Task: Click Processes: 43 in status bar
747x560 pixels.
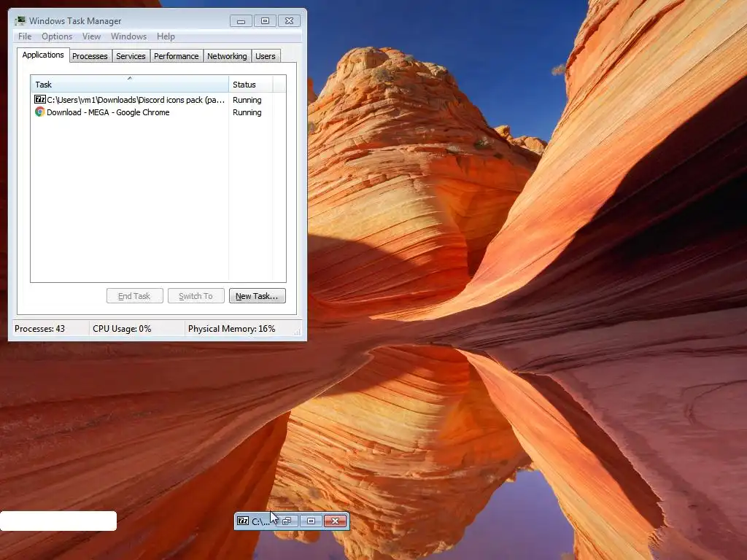Action: pos(39,329)
